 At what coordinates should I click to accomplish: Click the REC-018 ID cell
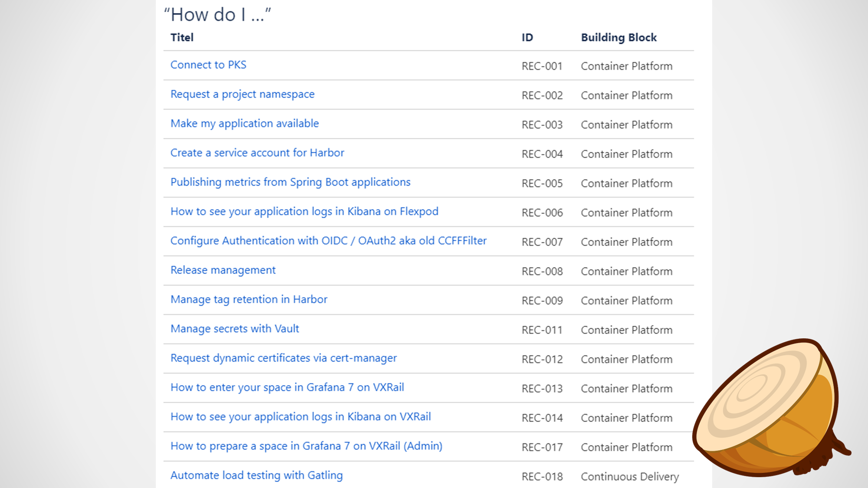[x=542, y=477]
